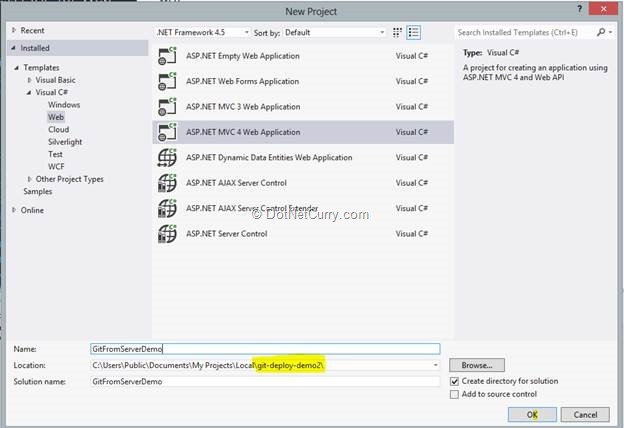Click the search magnifier icon

click(x=601, y=32)
